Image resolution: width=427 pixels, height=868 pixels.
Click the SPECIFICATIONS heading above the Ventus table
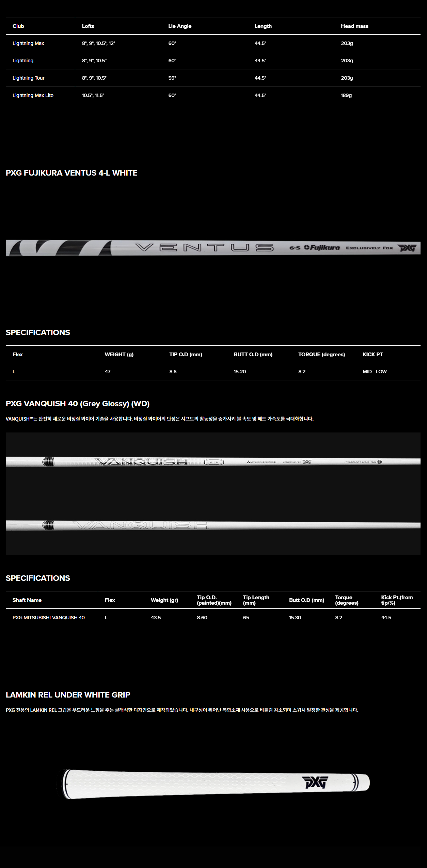tap(38, 332)
